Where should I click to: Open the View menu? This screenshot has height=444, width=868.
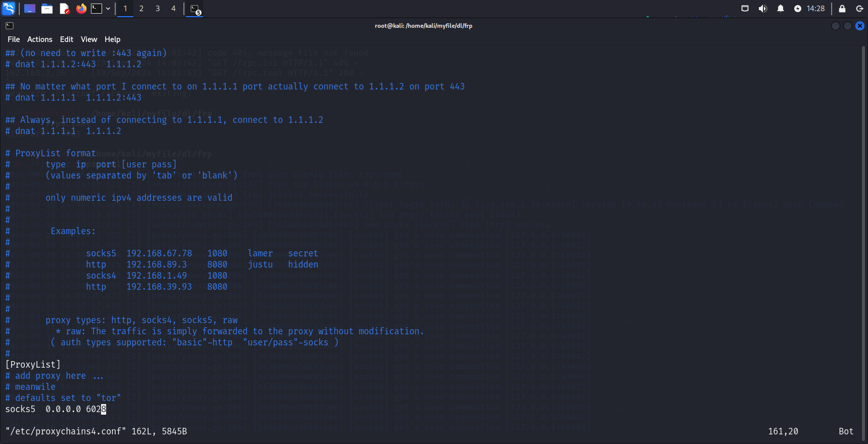pyautogui.click(x=89, y=39)
